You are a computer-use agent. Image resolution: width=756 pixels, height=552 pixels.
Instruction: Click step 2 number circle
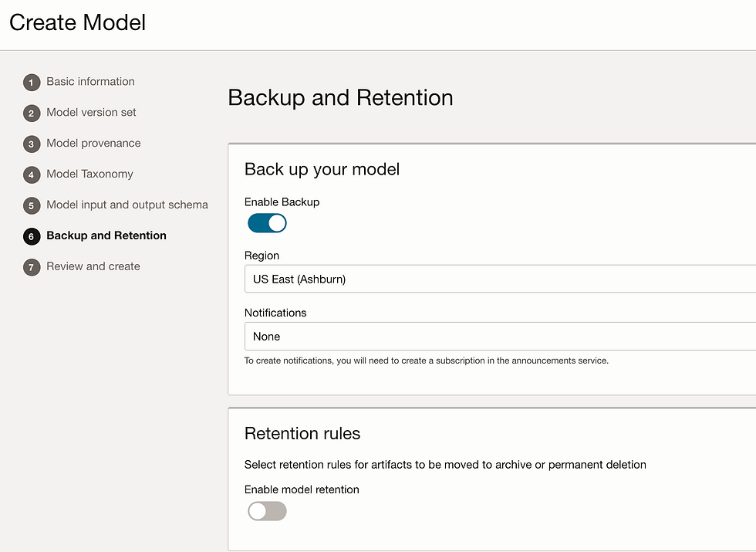[x=32, y=113]
